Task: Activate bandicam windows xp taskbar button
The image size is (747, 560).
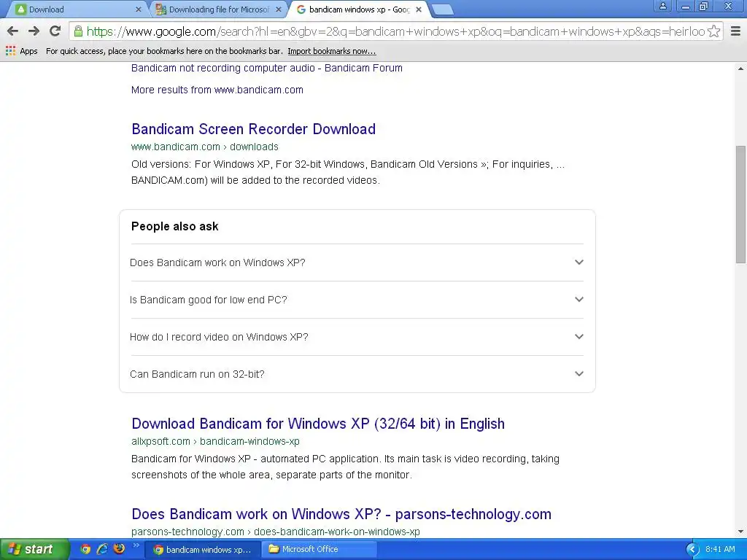Action: tap(202, 550)
